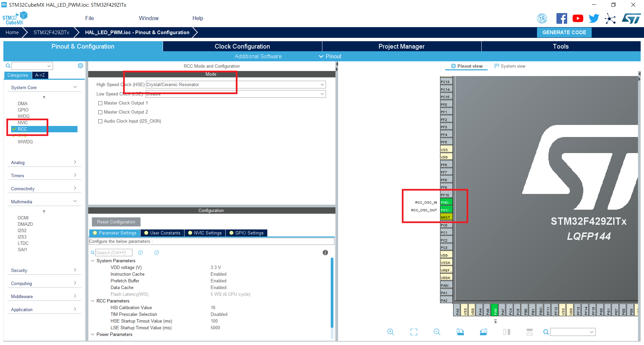
Task: Open the Window menu
Action: click(x=149, y=18)
